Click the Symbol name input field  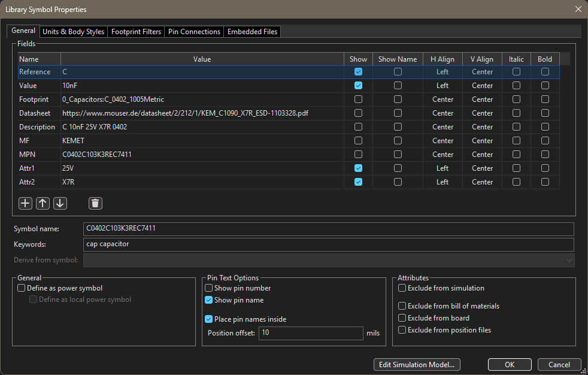329,229
